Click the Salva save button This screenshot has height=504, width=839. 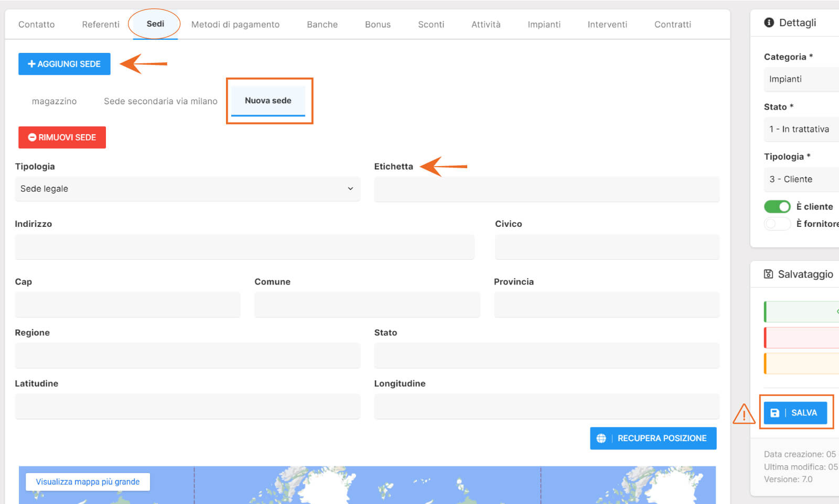pyautogui.click(x=795, y=413)
